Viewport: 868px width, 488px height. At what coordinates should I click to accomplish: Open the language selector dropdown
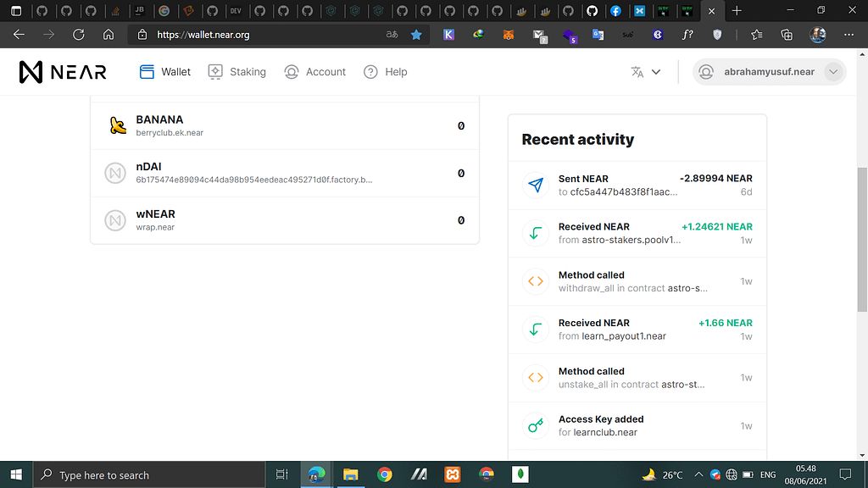click(x=646, y=72)
